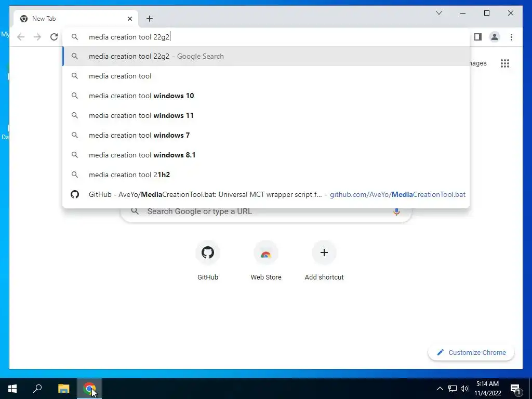The height and width of the screenshot is (399, 532).
Task: Open the notification center icon
Action: tap(515, 389)
